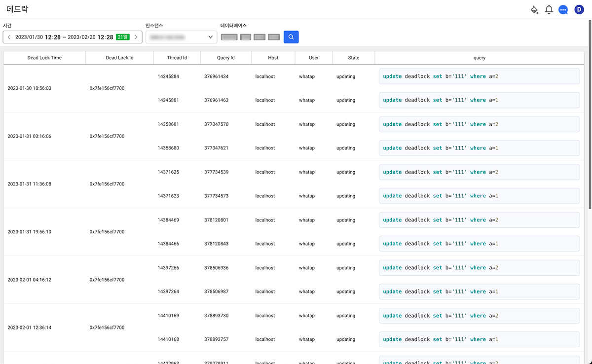The height and width of the screenshot is (364, 592).
Task: Select the 2023-01-30 18:56:03 deadlock time
Action: 29,88
